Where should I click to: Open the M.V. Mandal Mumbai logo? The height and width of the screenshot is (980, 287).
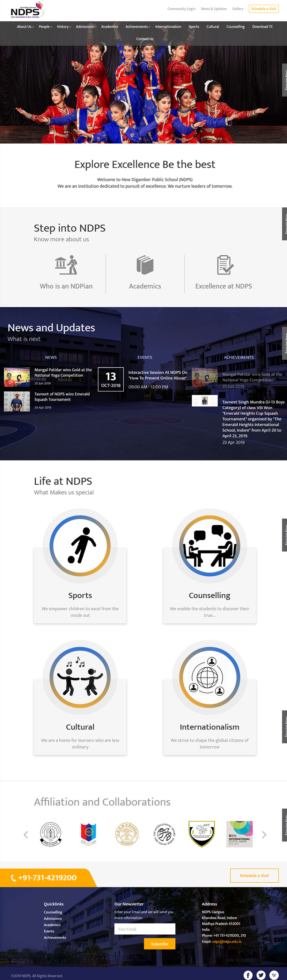tap(127, 834)
